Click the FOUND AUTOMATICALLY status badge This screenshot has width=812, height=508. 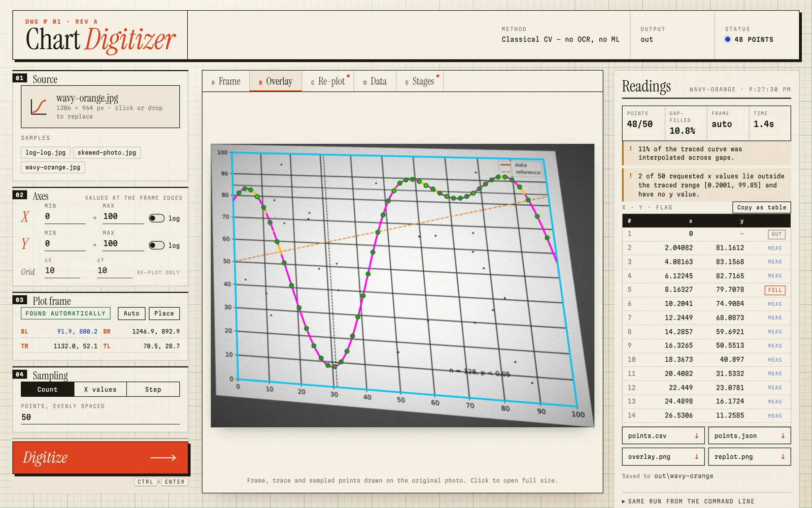pos(65,313)
